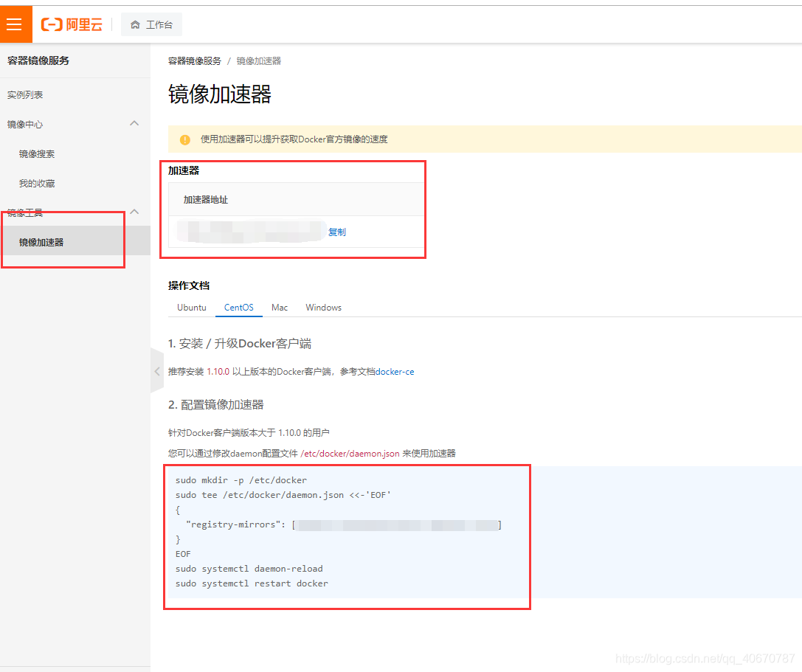The height and width of the screenshot is (672, 802).
Task: Click the 'sudo mkdir -p /etc/docker' line
Action: click(241, 480)
